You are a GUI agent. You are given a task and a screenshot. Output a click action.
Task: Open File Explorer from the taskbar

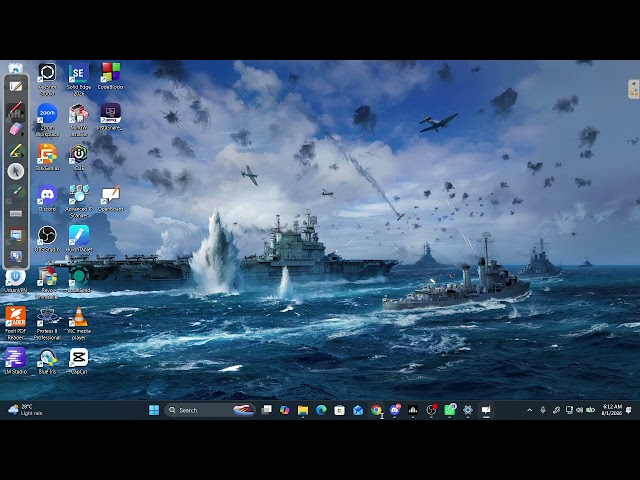click(x=303, y=410)
